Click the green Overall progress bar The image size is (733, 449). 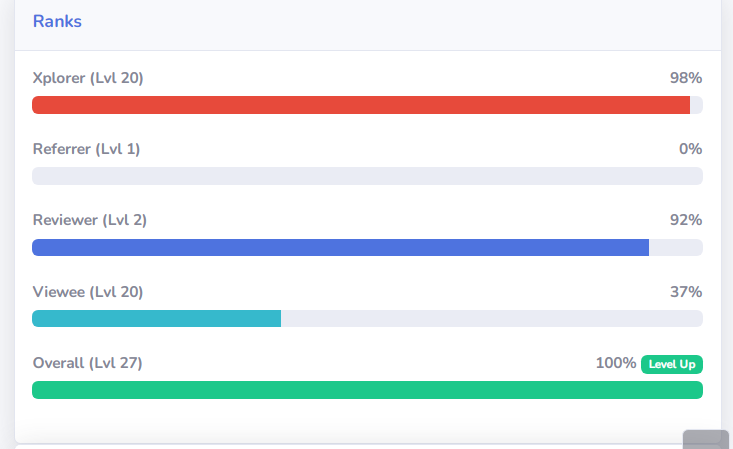[x=367, y=390]
